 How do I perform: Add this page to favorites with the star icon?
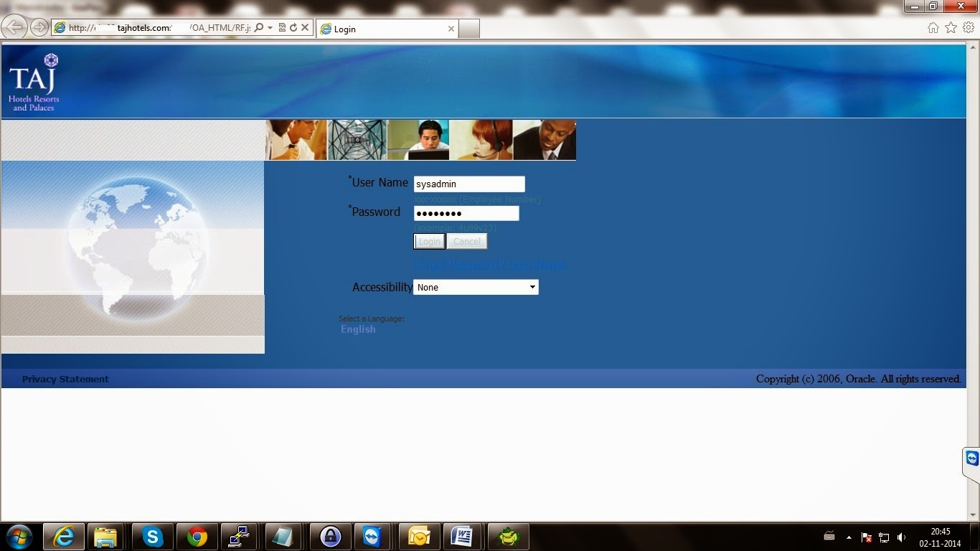tap(951, 27)
